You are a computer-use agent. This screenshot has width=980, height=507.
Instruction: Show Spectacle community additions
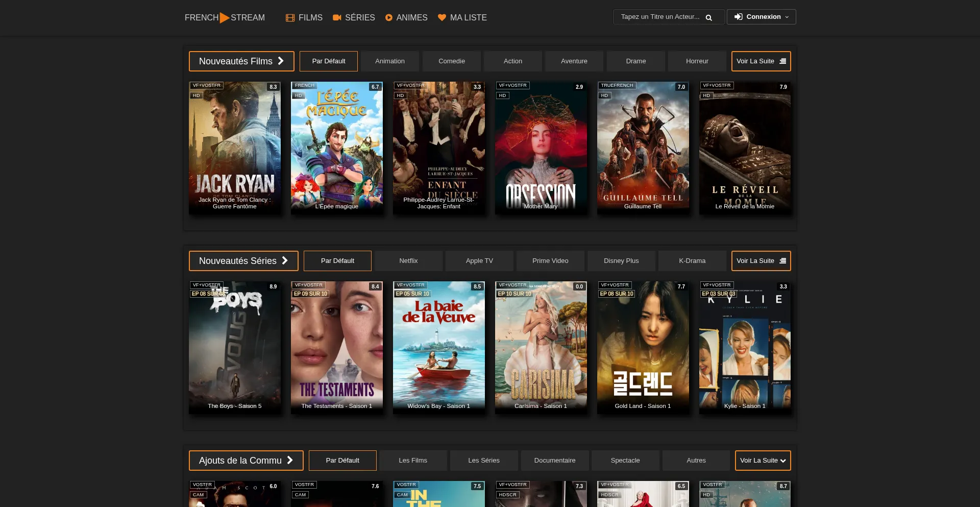pyautogui.click(x=625, y=461)
